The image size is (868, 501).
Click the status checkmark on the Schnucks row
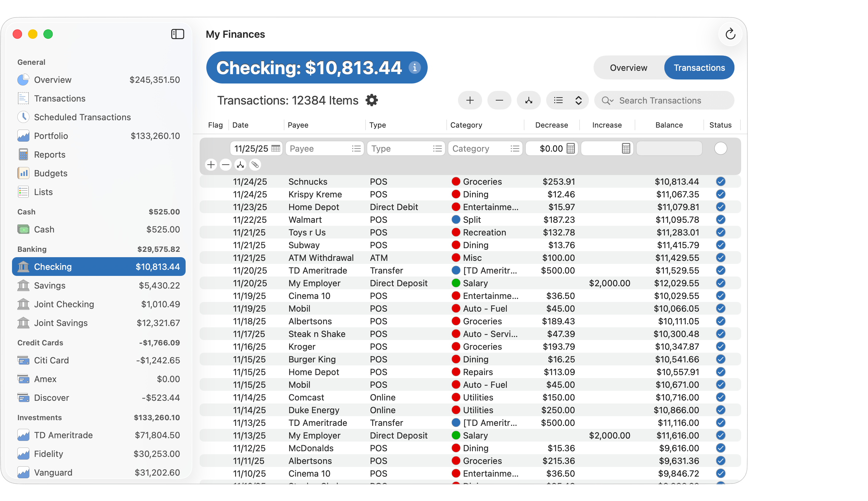point(721,181)
